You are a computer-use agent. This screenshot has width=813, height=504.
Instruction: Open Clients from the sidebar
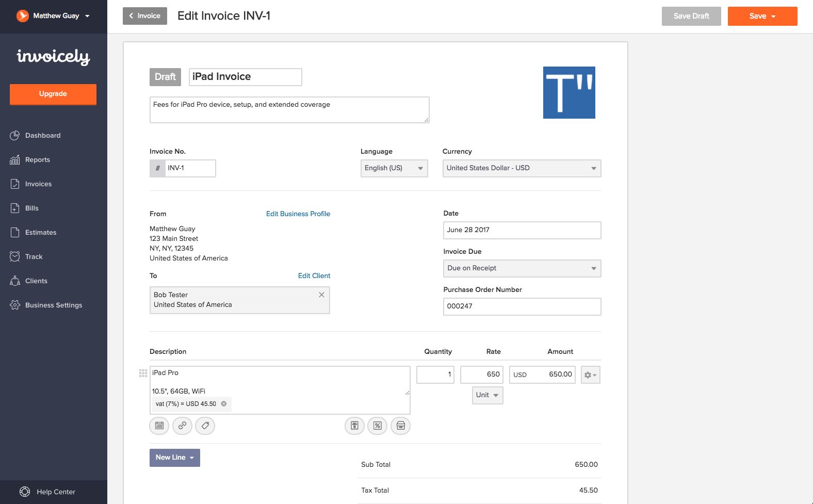coord(36,281)
